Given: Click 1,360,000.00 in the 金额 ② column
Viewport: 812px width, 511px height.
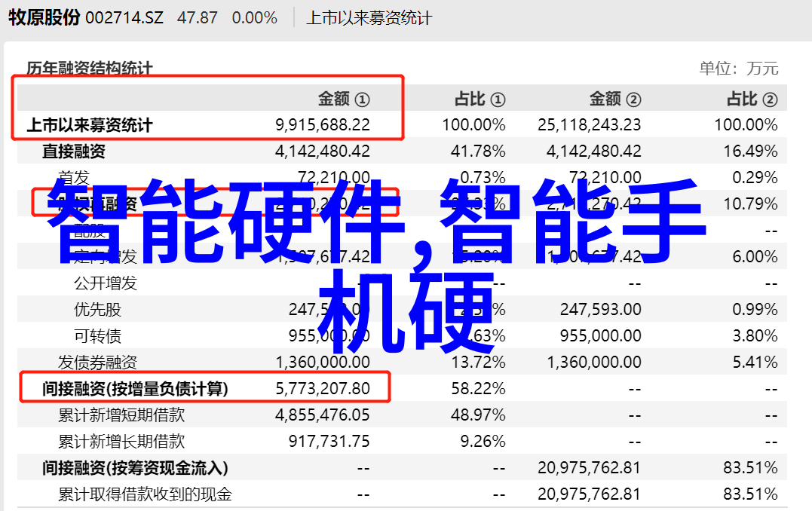Looking at the screenshot, I should pos(594,363).
